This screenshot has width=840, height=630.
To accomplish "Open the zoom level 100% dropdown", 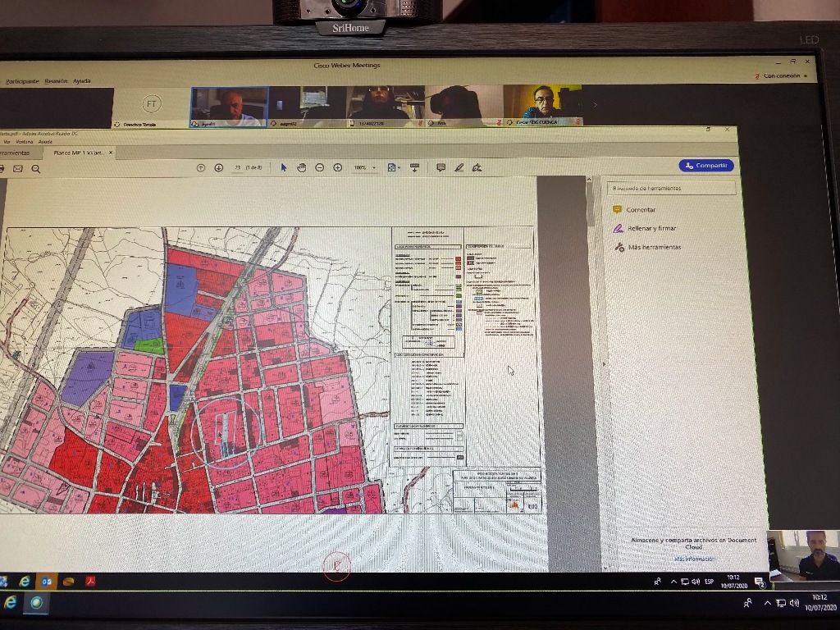I will (x=365, y=167).
